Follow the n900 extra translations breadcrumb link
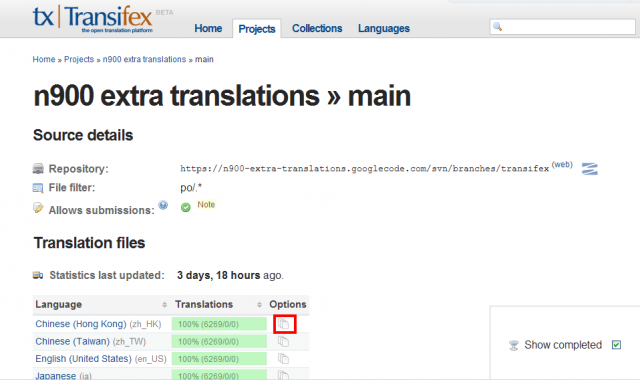The width and height of the screenshot is (640, 380). 144,60
